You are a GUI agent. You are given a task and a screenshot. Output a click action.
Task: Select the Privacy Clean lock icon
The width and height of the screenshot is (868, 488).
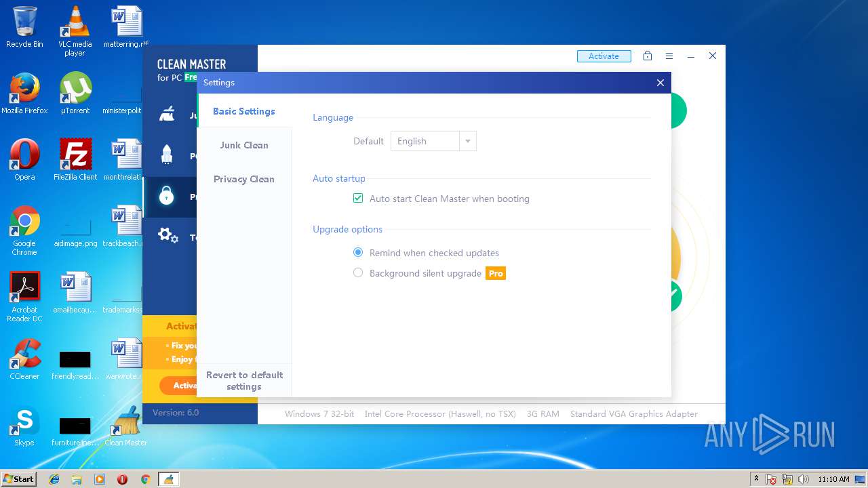tap(167, 196)
